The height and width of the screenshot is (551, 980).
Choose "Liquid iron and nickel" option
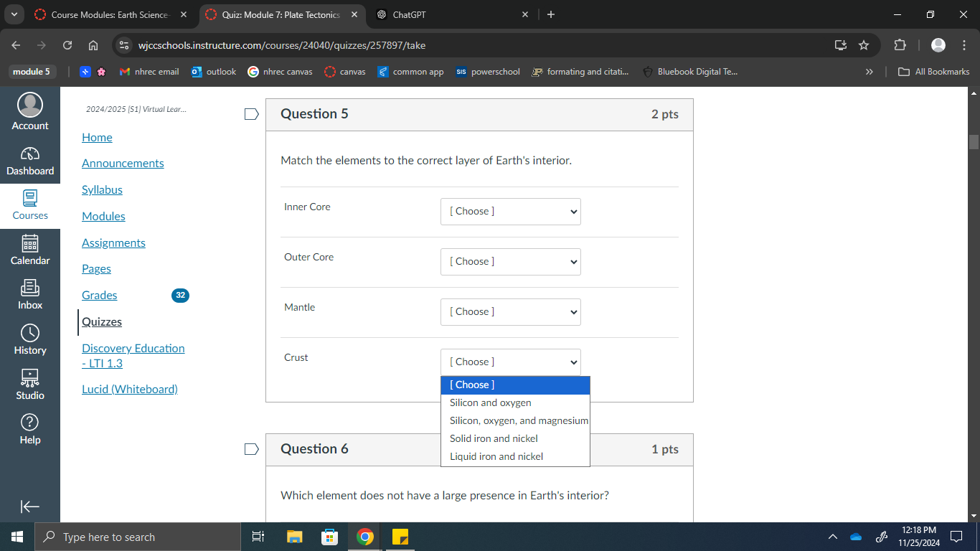point(515,456)
